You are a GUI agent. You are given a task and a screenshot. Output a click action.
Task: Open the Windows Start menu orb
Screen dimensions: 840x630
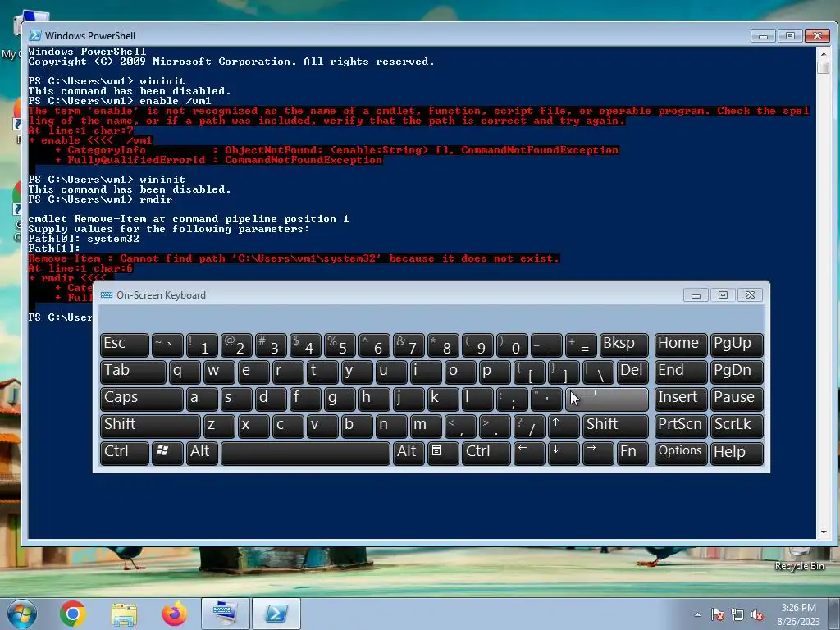click(x=22, y=614)
